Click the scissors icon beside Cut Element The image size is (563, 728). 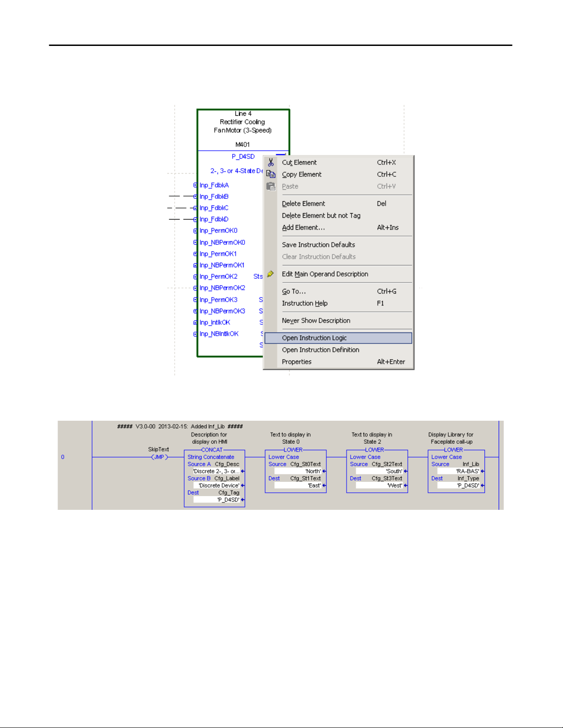271,163
